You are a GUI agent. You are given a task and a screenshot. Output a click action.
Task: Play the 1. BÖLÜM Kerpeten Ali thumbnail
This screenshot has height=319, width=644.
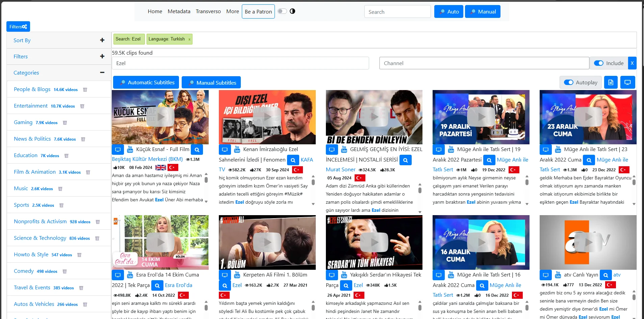(x=267, y=242)
